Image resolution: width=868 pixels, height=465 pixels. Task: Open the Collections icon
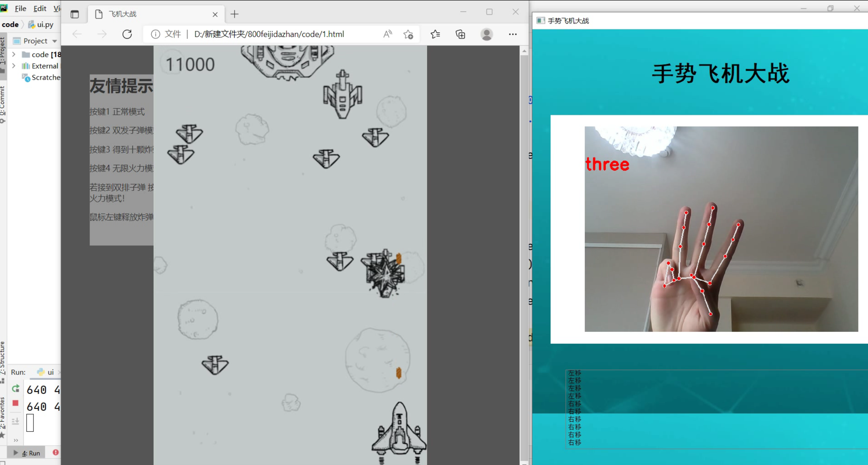tap(460, 34)
